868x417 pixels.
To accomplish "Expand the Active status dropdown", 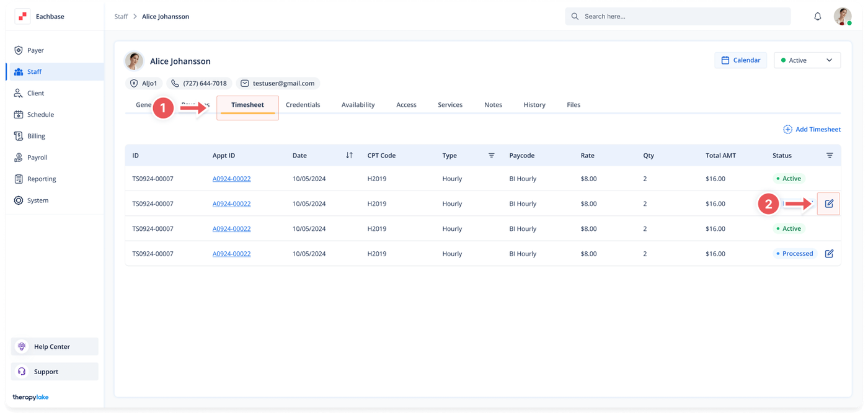I will [807, 60].
